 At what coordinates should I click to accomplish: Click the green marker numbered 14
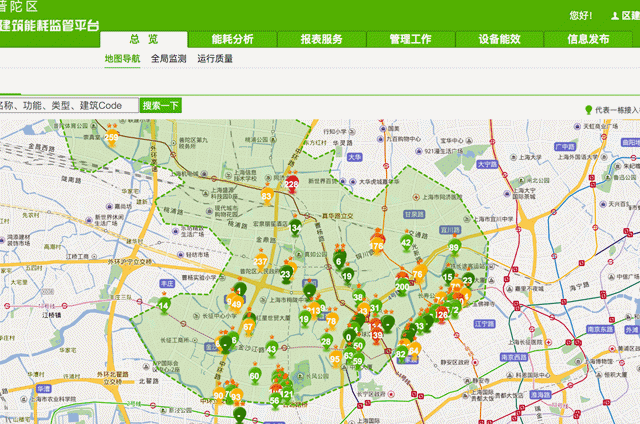click(x=164, y=305)
